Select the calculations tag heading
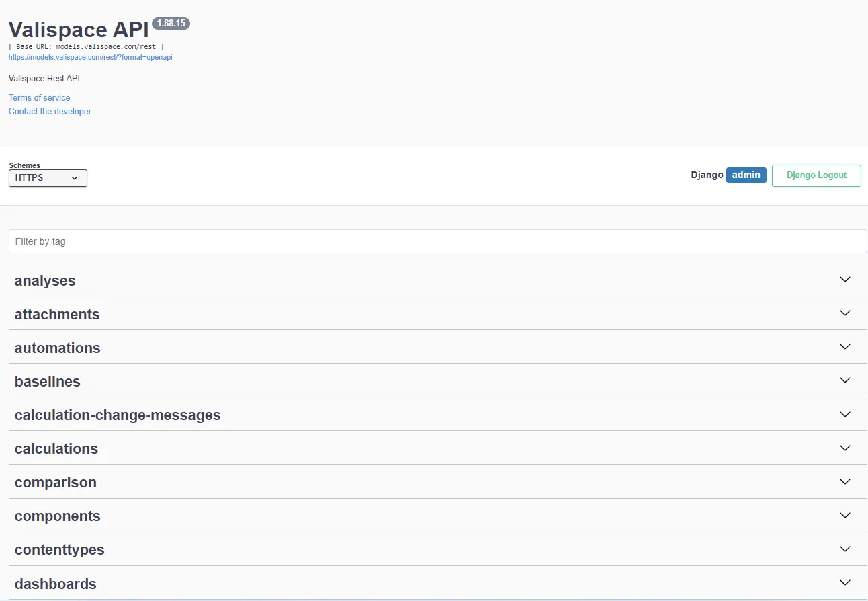868x601 pixels. pos(56,448)
